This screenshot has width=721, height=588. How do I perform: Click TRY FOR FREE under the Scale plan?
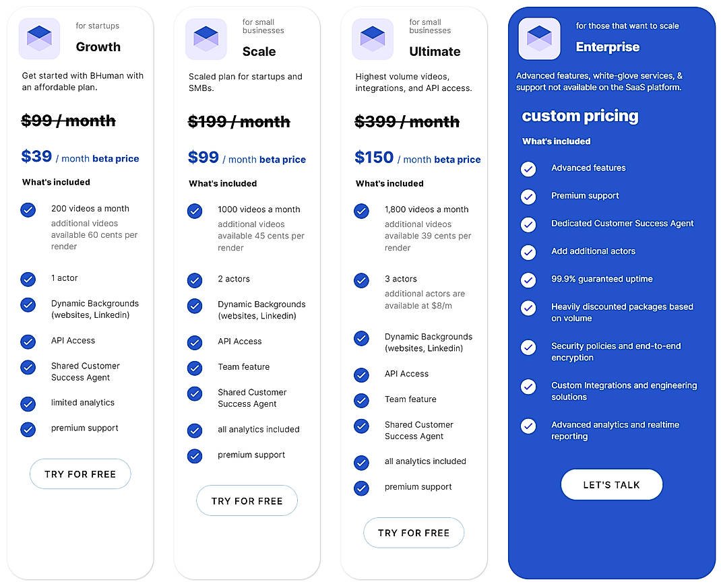point(247,500)
